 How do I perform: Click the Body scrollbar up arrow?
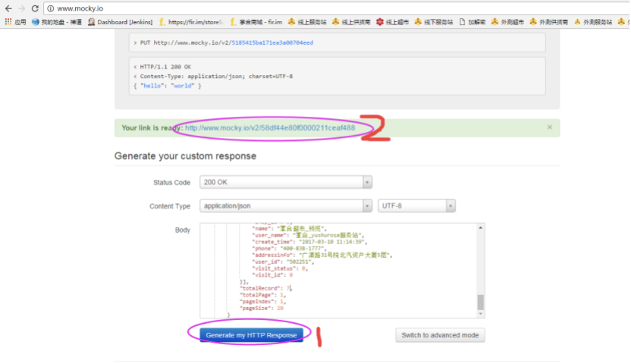click(481, 227)
